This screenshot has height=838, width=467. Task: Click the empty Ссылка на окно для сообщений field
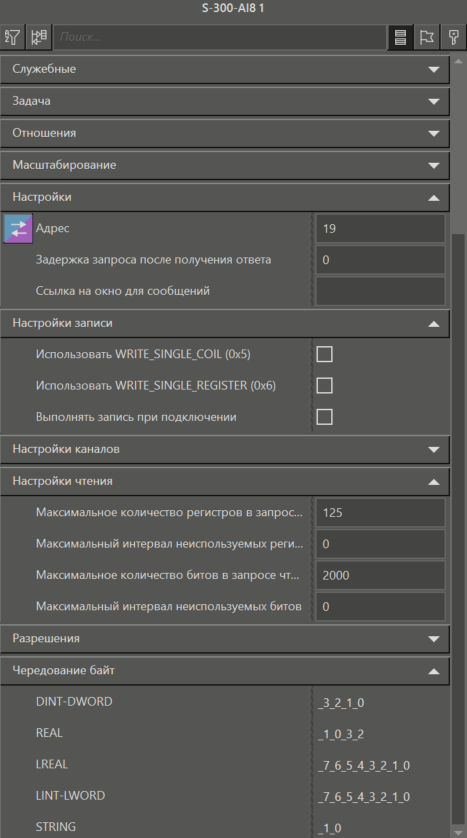point(380,292)
